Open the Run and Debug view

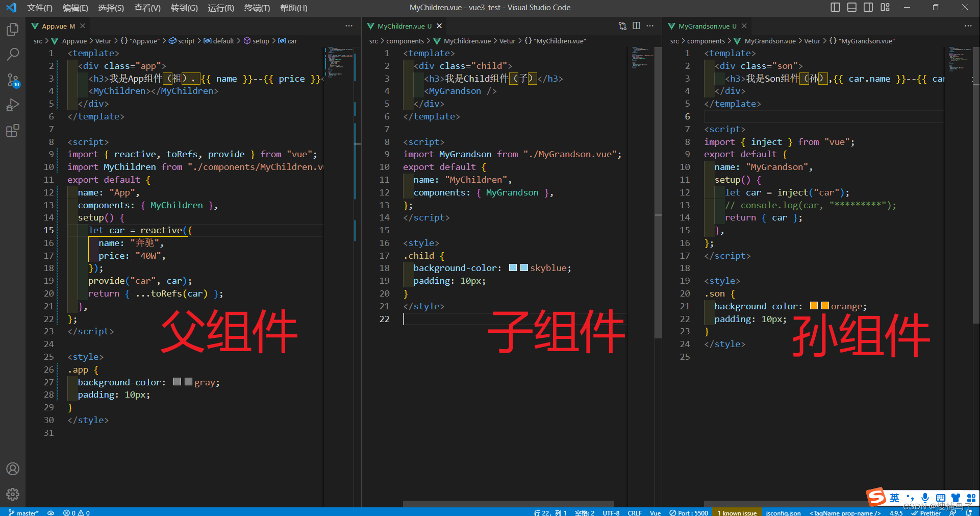coord(13,105)
